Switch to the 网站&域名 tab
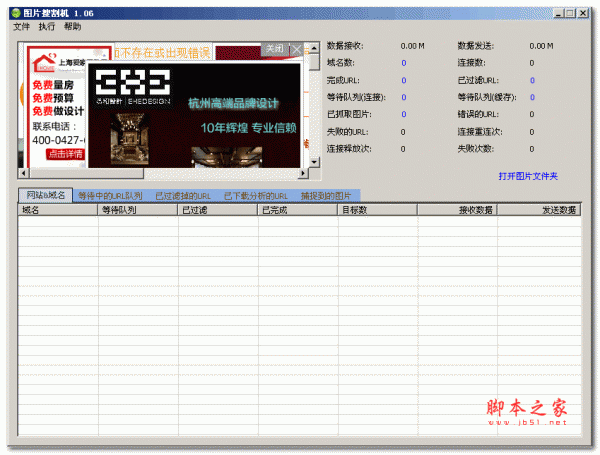Viewport: 600px width, 455px height. pos(46,195)
